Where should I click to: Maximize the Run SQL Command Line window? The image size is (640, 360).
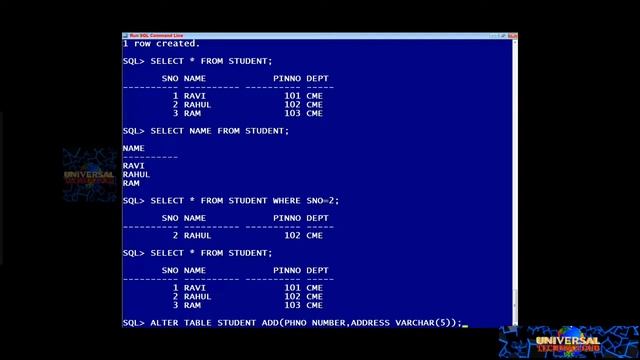tap(502, 36)
